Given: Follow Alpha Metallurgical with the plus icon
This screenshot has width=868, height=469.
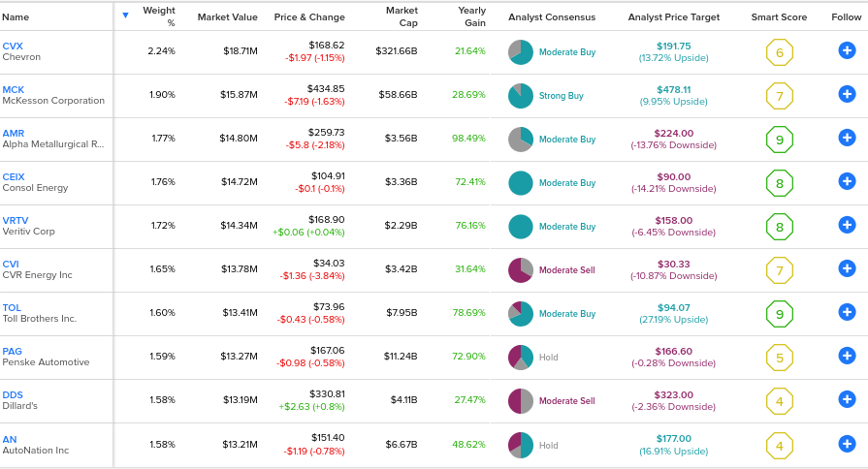Looking at the screenshot, I should (x=847, y=138).
